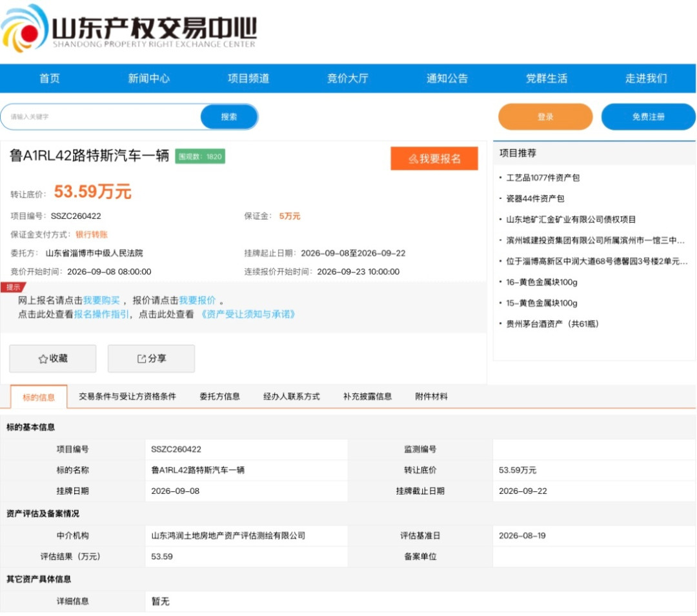Click the price 53.59万元 in orange

coord(92,192)
